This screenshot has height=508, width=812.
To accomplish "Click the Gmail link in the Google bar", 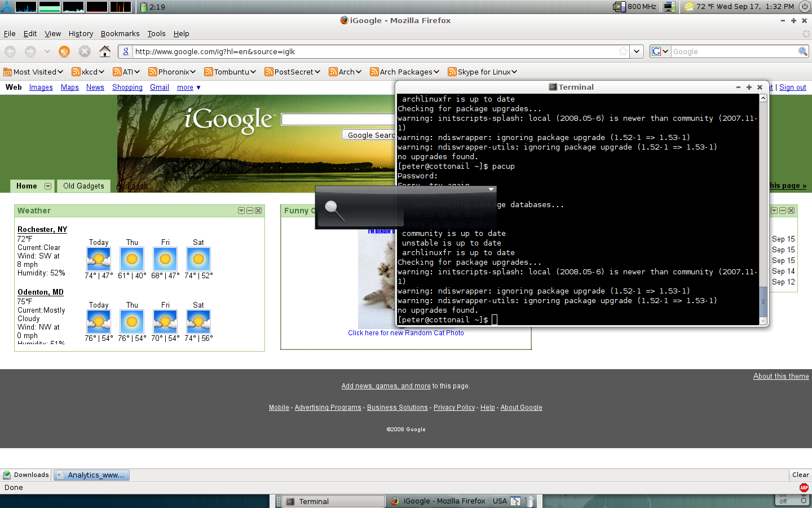I will pyautogui.click(x=160, y=87).
